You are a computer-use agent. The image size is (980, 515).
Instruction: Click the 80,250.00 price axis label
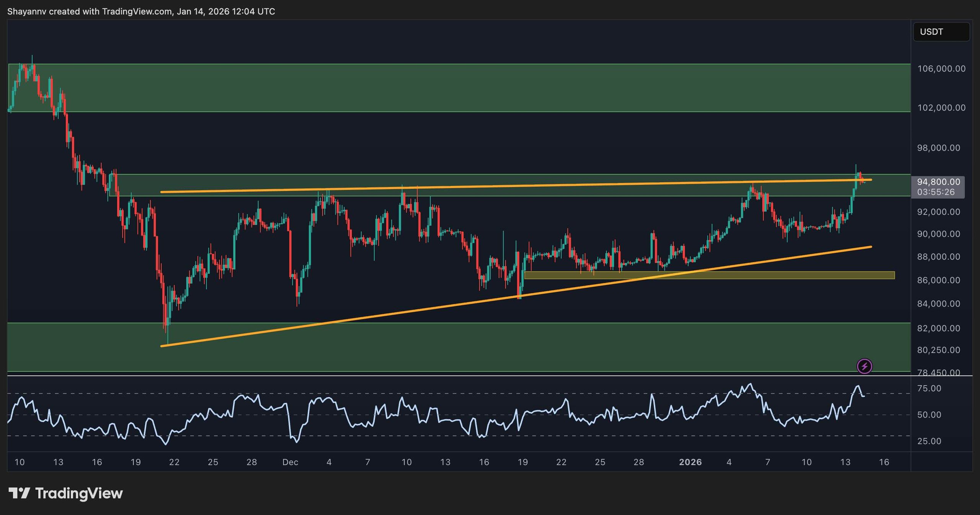click(x=938, y=350)
